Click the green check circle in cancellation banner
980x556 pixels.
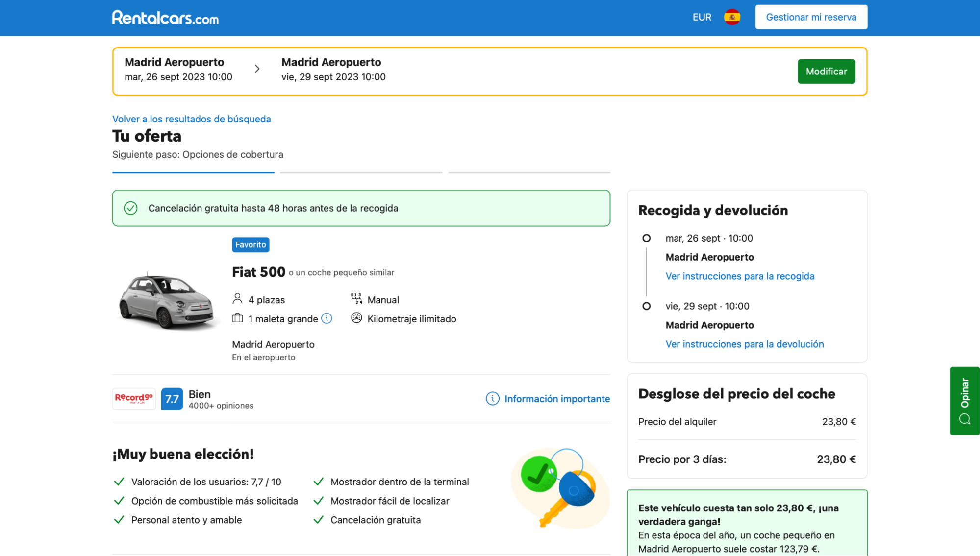click(x=130, y=208)
